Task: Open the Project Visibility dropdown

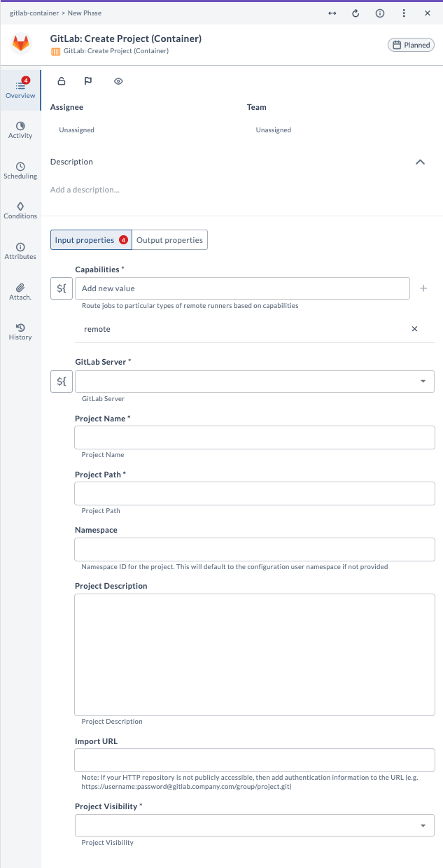Action: (255, 825)
